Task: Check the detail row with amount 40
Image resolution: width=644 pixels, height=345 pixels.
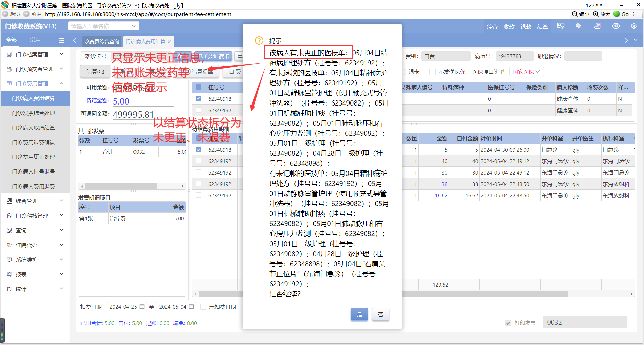Action: click(x=199, y=161)
